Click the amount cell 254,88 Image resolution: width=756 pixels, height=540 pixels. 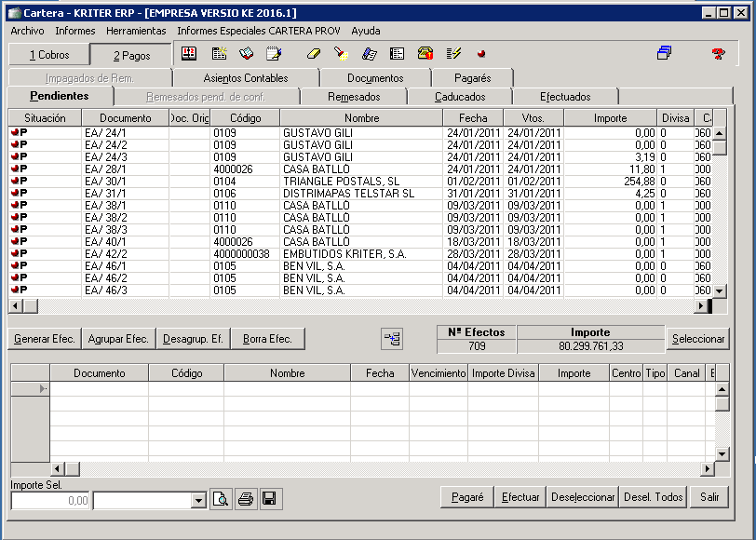click(611, 182)
